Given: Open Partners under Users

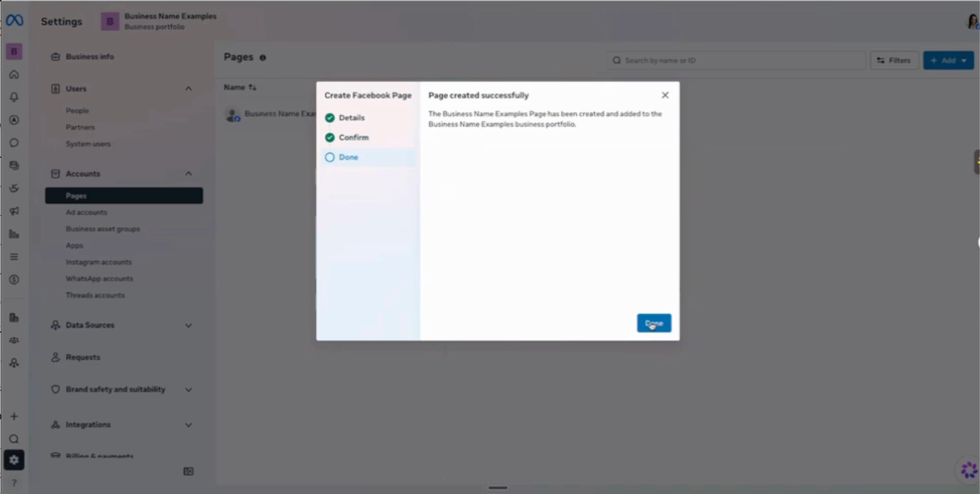Looking at the screenshot, I should point(80,127).
